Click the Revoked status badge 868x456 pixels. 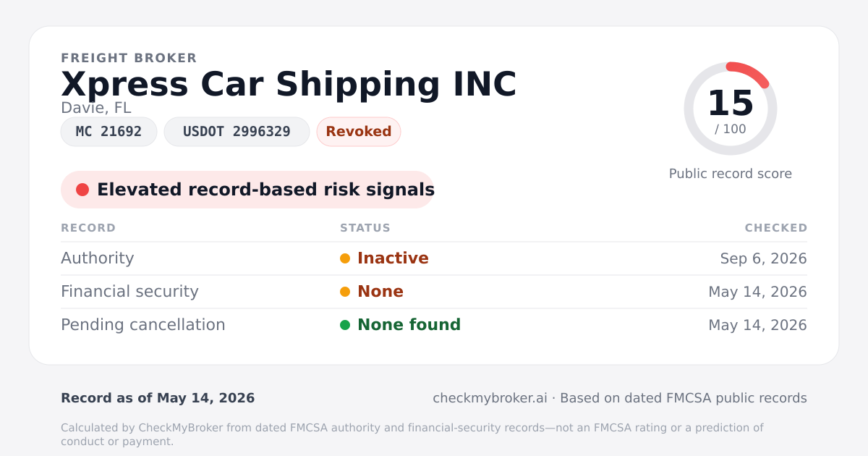click(359, 132)
